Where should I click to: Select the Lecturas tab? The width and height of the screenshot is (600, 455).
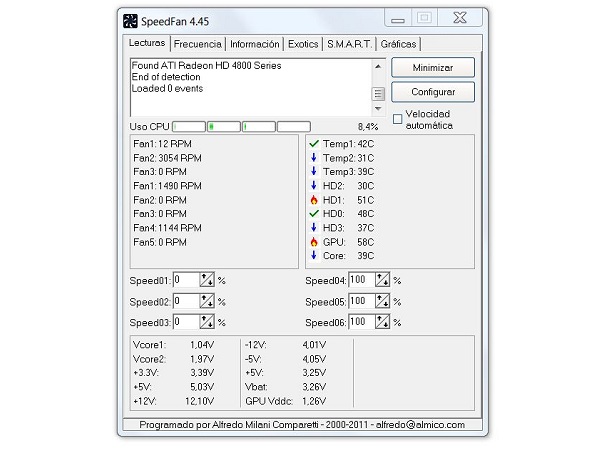pos(147,43)
